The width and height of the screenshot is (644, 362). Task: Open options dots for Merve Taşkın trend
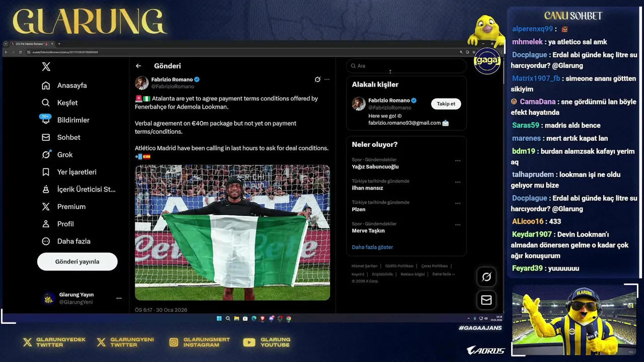(x=457, y=225)
